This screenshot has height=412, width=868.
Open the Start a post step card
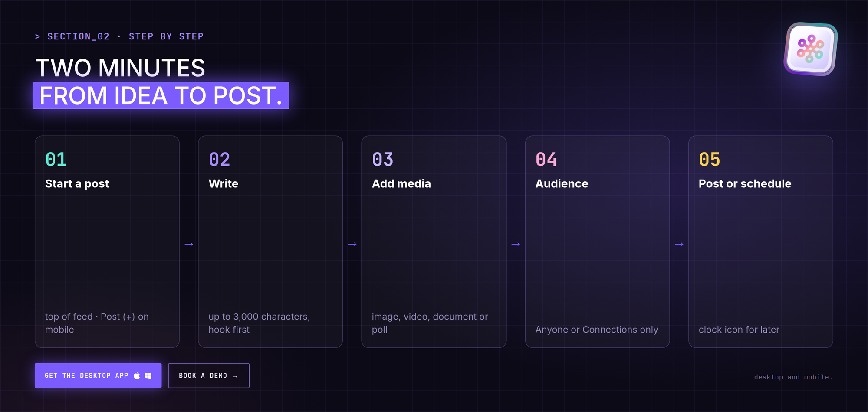coord(107,242)
